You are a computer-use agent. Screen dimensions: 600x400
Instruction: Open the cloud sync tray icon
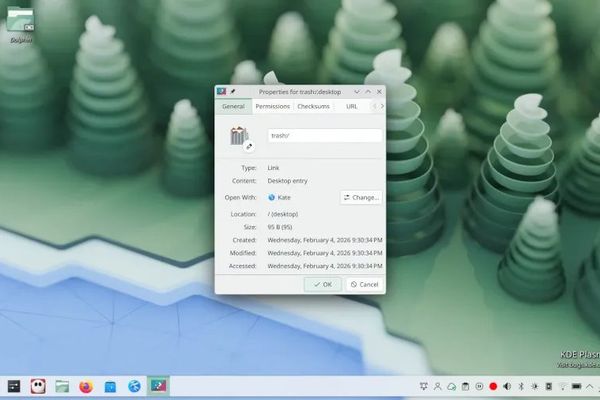[x=452, y=387]
